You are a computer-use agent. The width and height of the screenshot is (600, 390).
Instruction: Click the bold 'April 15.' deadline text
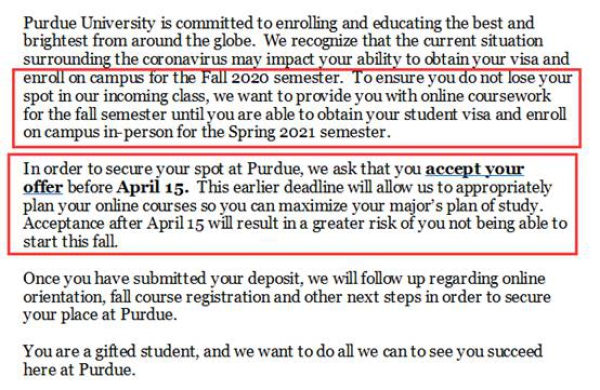(x=153, y=188)
